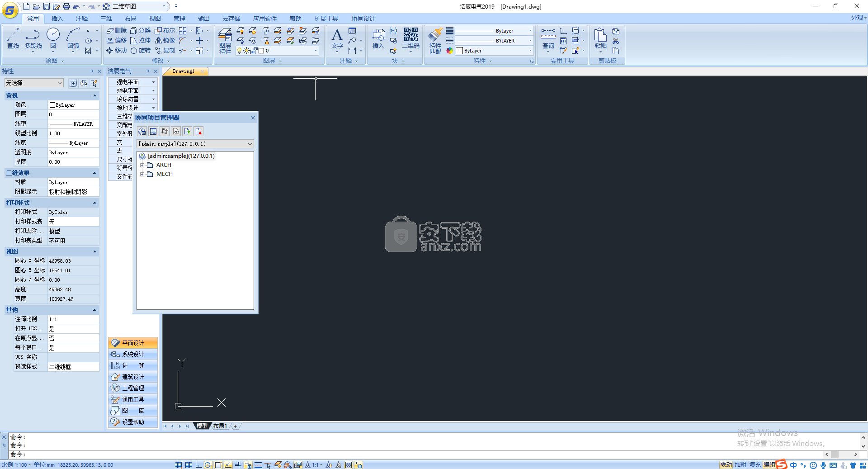Expand the 强电平面 menu
868x469 pixels.
132,82
